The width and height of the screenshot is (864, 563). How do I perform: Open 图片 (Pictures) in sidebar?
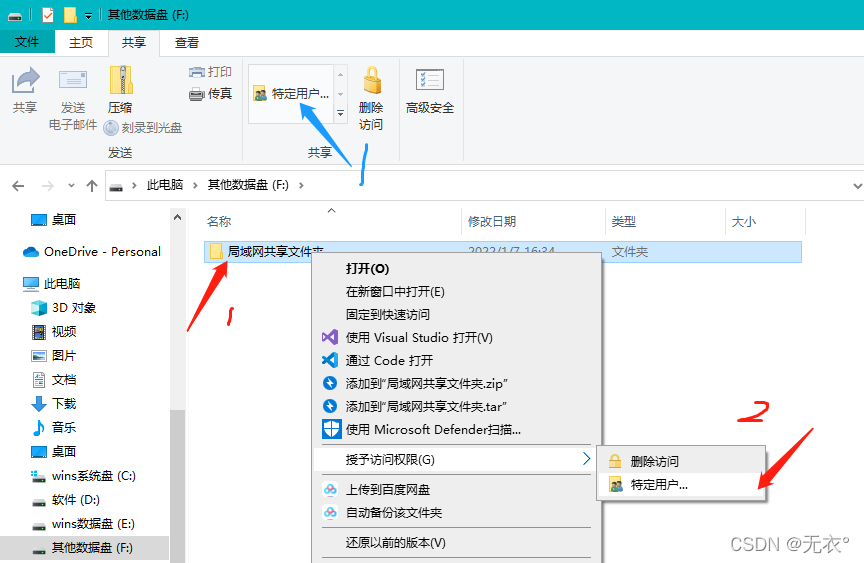(53, 356)
